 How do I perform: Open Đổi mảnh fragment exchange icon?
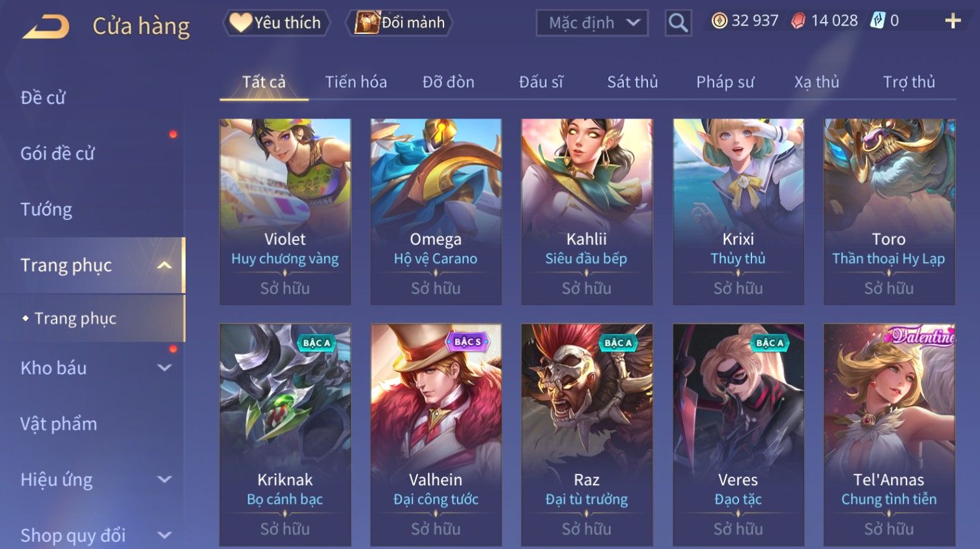pyautogui.click(x=367, y=22)
